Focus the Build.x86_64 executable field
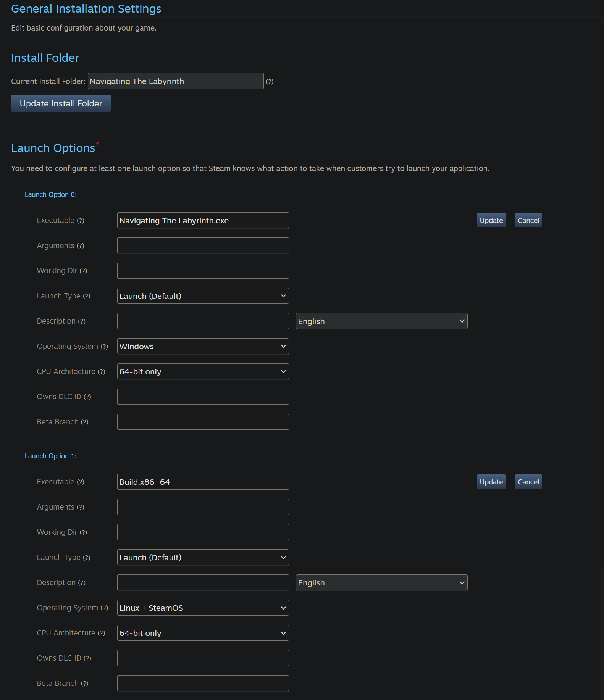 point(203,482)
